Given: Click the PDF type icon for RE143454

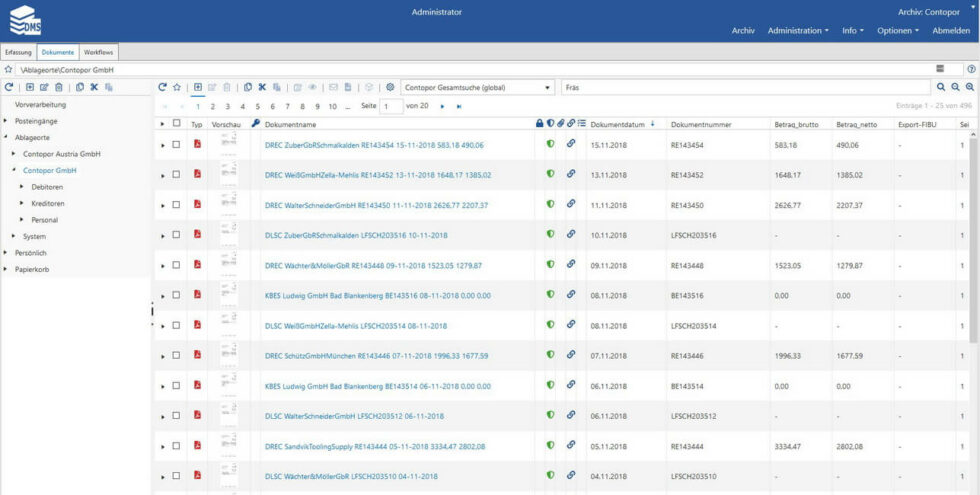Looking at the screenshot, I should (197, 145).
